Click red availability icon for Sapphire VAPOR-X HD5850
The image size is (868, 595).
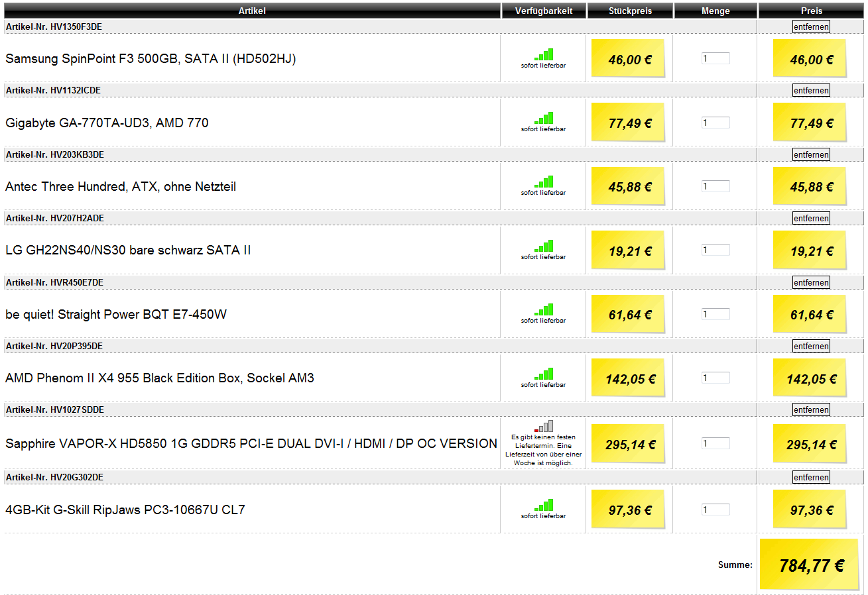[543, 426]
